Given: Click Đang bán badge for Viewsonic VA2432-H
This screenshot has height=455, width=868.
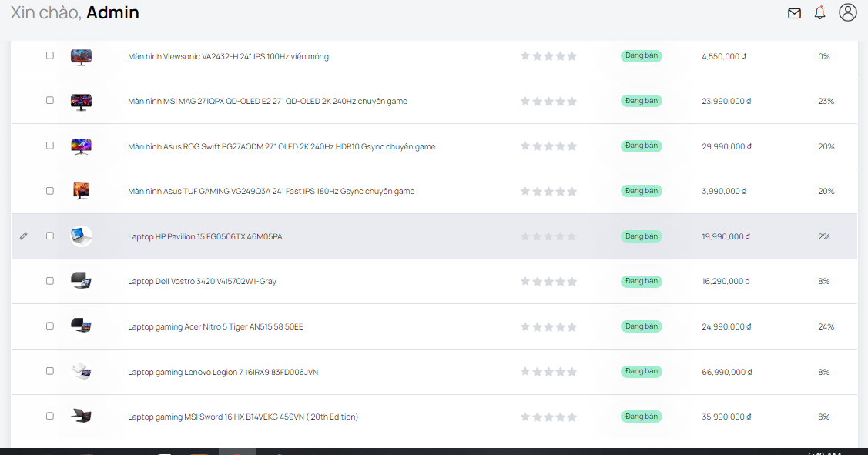Looking at the screenshot, I should (x=641, y=56).
